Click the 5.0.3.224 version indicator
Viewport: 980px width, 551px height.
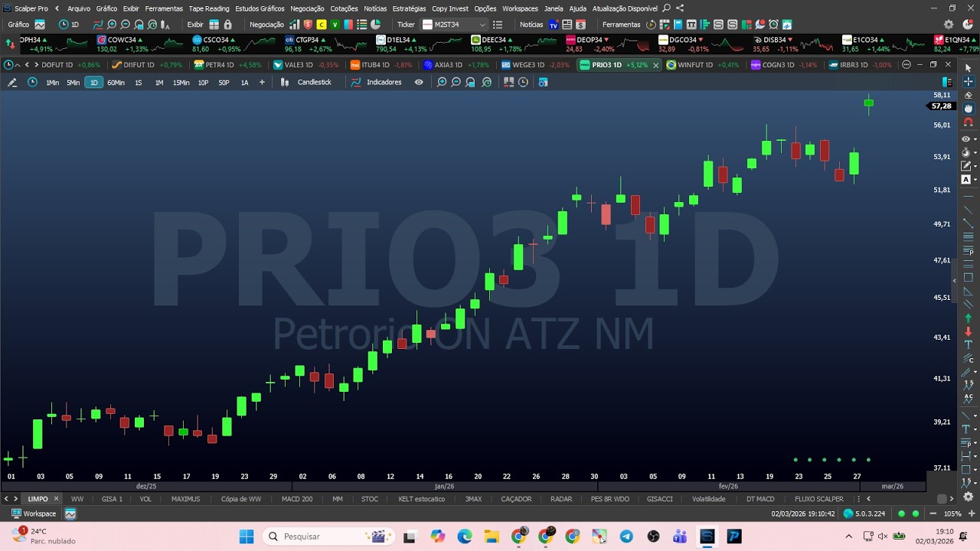coord(864,514)
